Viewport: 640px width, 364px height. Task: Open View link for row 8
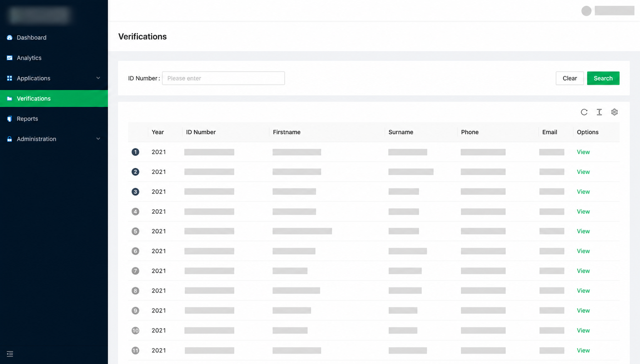tap(583, 291)
